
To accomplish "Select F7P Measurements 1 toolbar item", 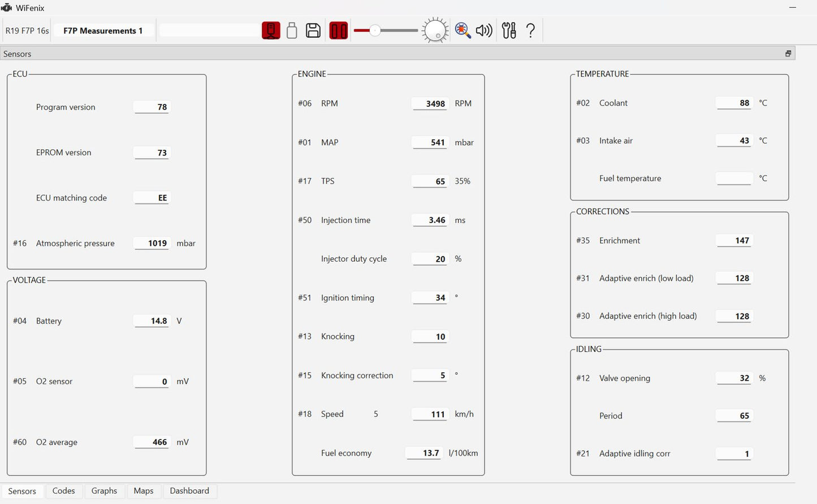I will (103, 31).
